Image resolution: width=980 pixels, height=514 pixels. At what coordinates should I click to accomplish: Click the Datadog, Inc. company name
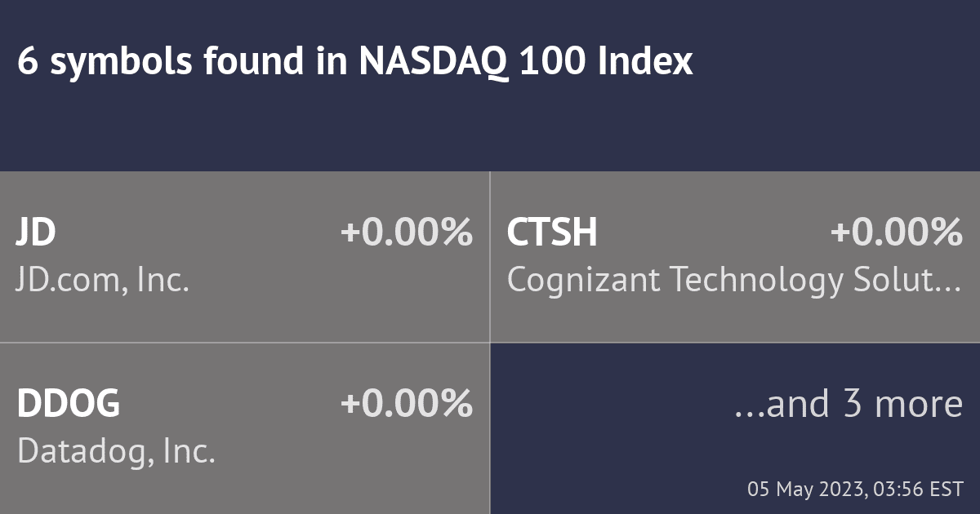pyautogui.click(x=116, y=451)
